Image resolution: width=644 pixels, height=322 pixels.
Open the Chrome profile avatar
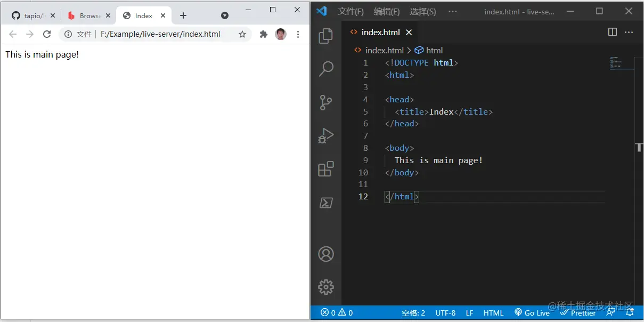click(x=281, y=34)
